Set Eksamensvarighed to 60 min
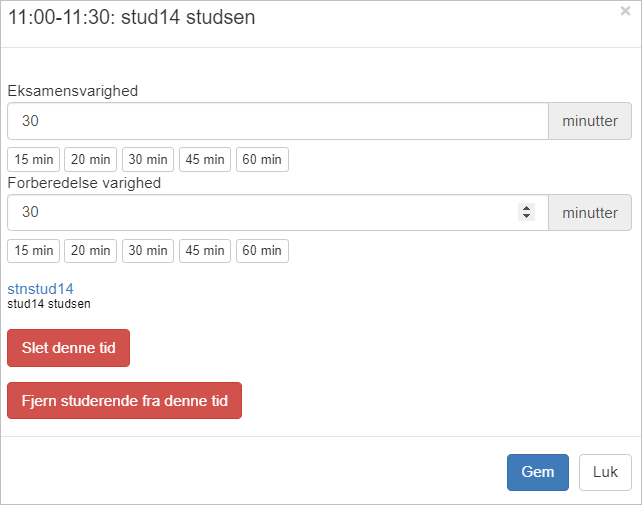The image size is (642, 505). tap(262, 159)
